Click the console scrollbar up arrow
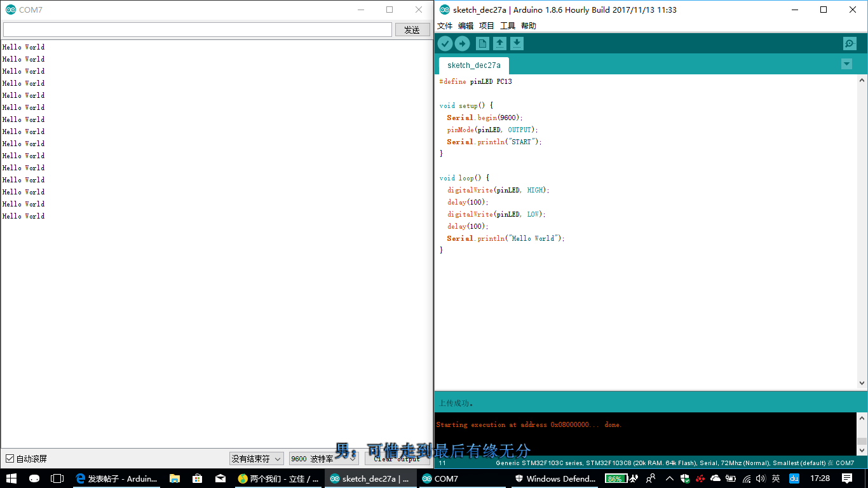This screenshot has height=488, width=868. [862, 418]
